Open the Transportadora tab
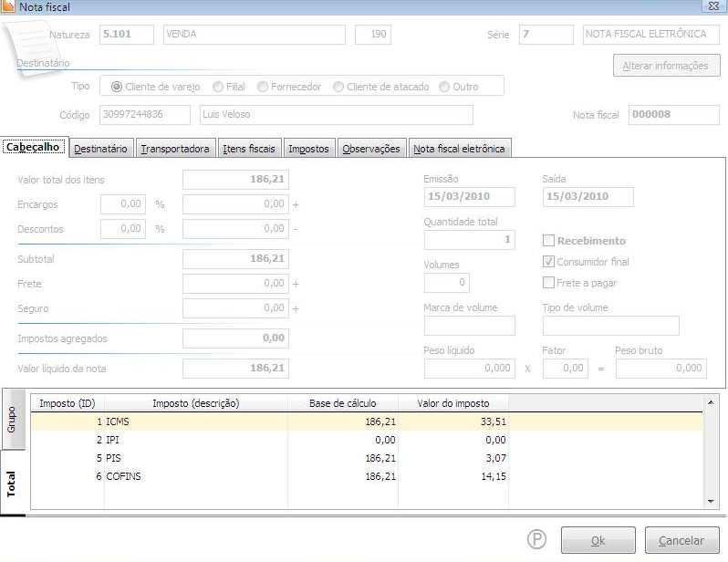The height and width of the screenshot is (562, 728). pos(176,149)
